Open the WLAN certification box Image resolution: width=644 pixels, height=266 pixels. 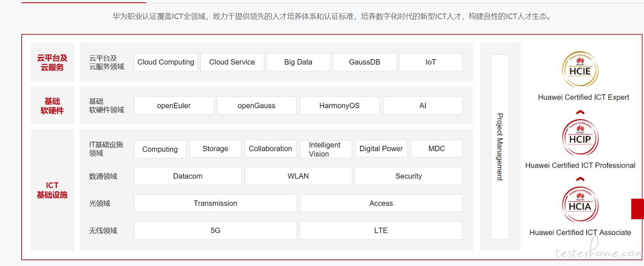click(x=298, y=176)
